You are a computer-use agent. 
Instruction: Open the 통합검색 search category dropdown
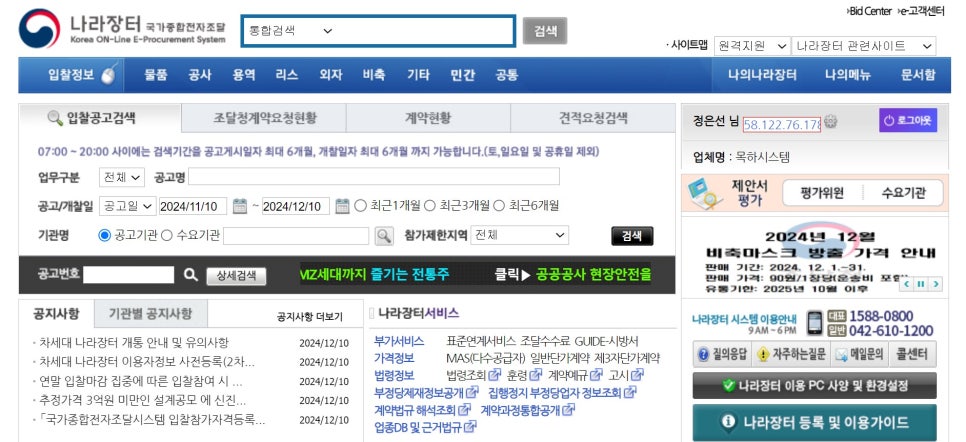click(x=291, y=30)
